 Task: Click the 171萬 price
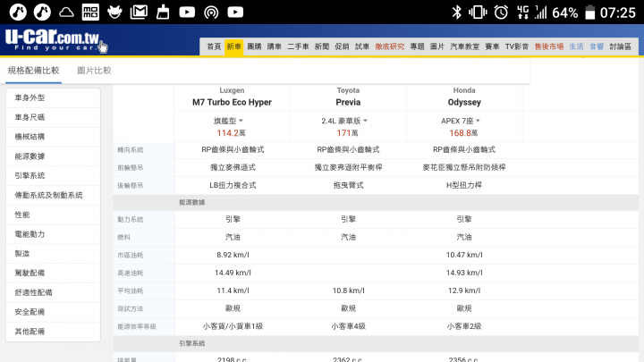pyautogui.click(x=347, y=133)
